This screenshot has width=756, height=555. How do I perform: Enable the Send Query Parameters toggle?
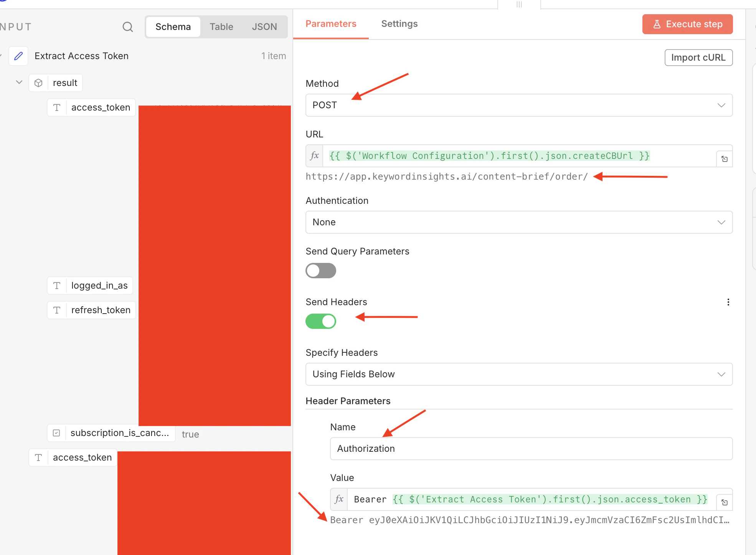click(321, 271)
